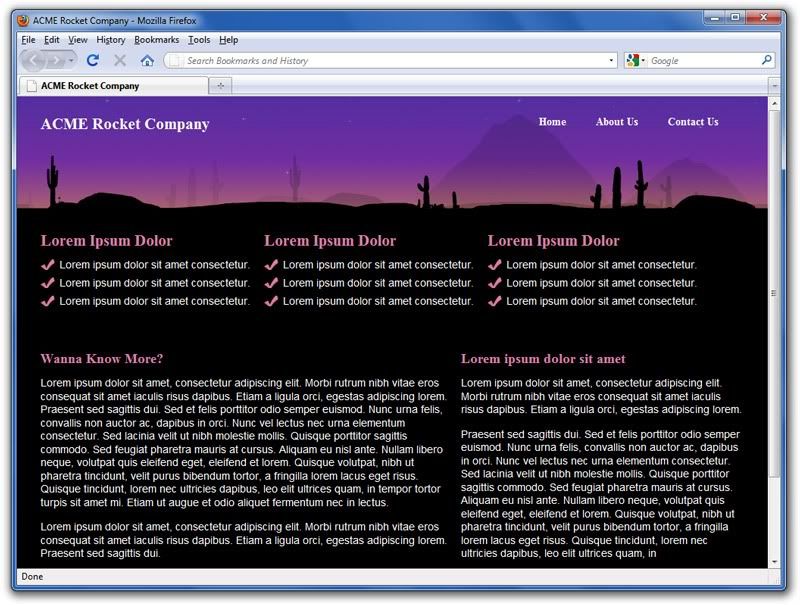Image resolution: width=800 pixels, height=605 pixels.
Task: Click the page scrollbar up arrow
Action: point(774,104)
